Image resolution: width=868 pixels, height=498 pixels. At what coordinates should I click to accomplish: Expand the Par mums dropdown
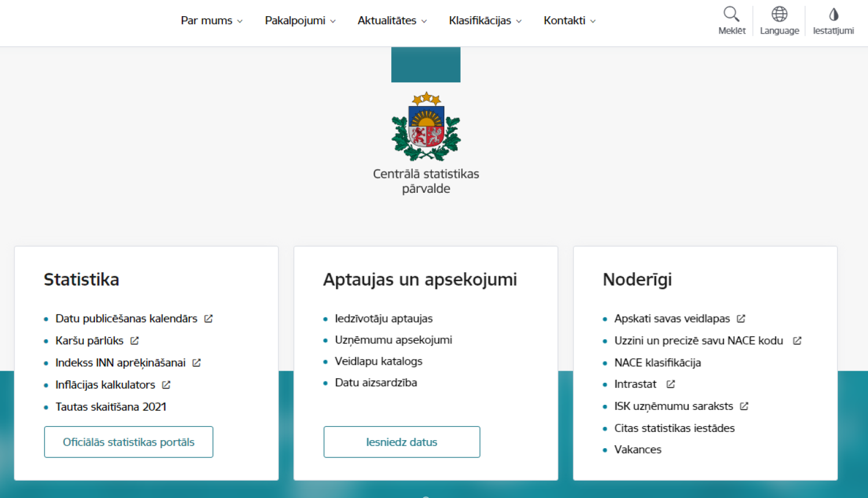coord(211,20)
